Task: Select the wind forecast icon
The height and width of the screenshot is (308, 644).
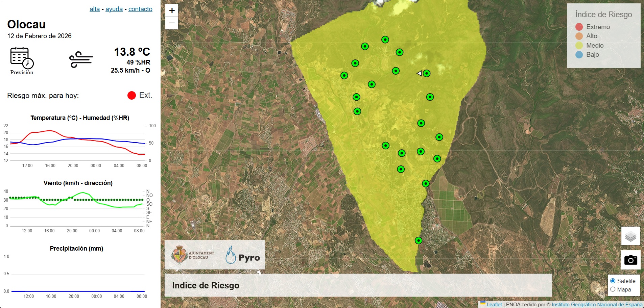Action: tap(81, 59)
